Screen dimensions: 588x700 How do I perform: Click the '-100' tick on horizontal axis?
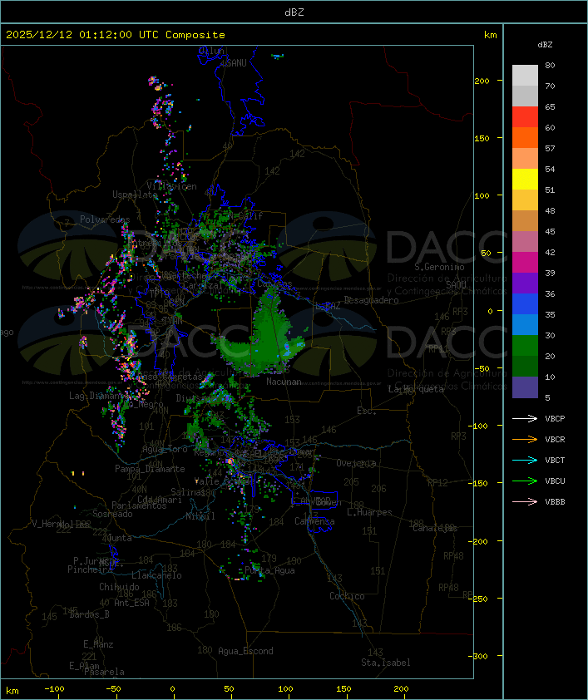click(x=54, y=689)
